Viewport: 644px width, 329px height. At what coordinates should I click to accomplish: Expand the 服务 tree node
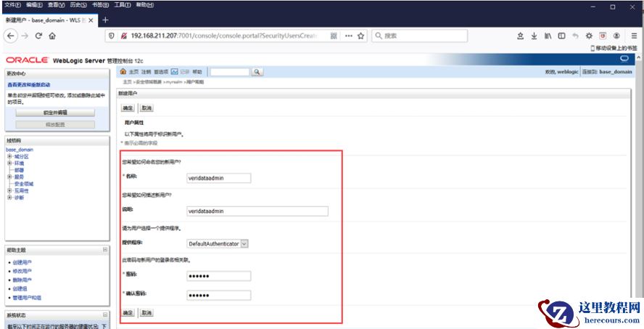(9, 176)
